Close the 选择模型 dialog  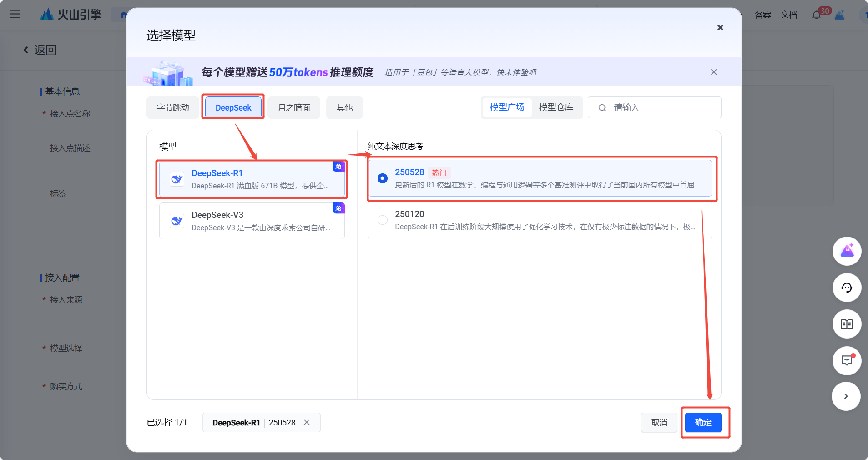pyautogui.click(x=720, y=28)
